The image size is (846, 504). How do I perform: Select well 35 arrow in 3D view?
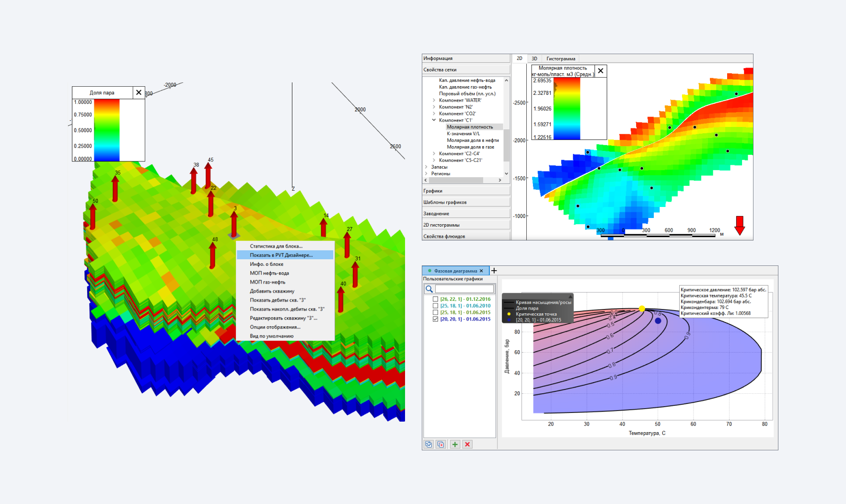(115, 188)
